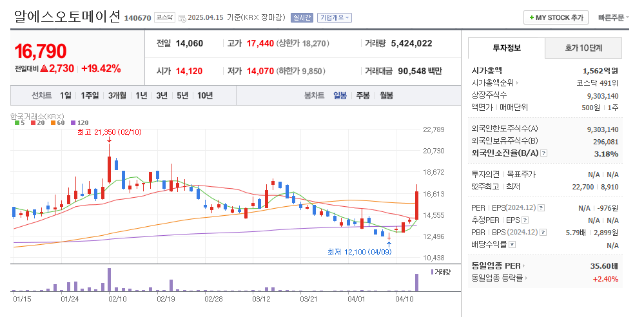
Task: Click the 고가 value 17,440
Action: [260, 44]
